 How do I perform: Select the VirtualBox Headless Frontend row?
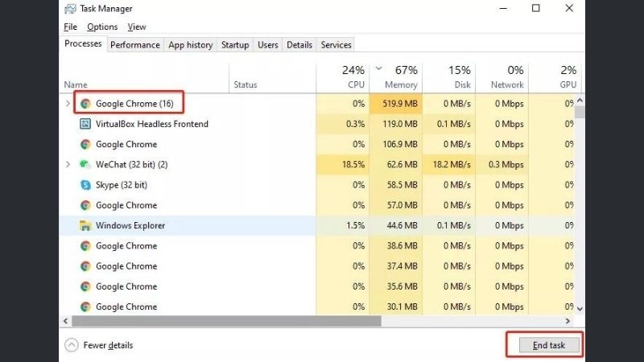tap(316, 124)
